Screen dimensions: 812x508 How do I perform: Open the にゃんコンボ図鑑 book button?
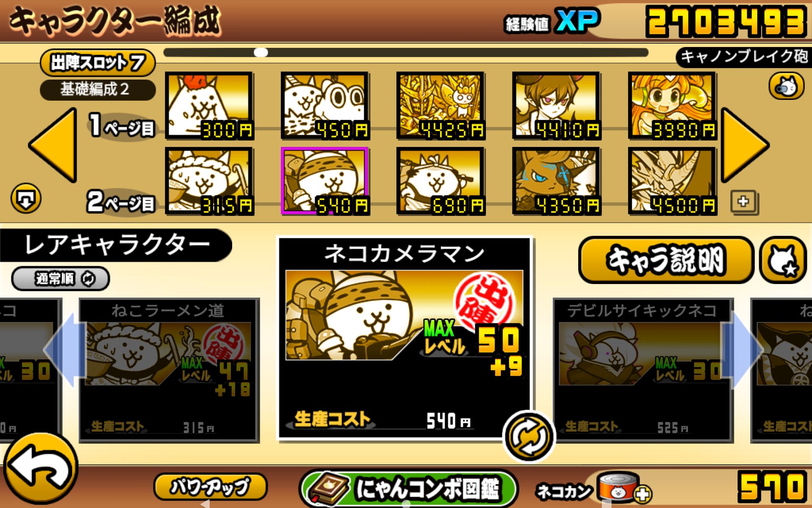point(408,488)
